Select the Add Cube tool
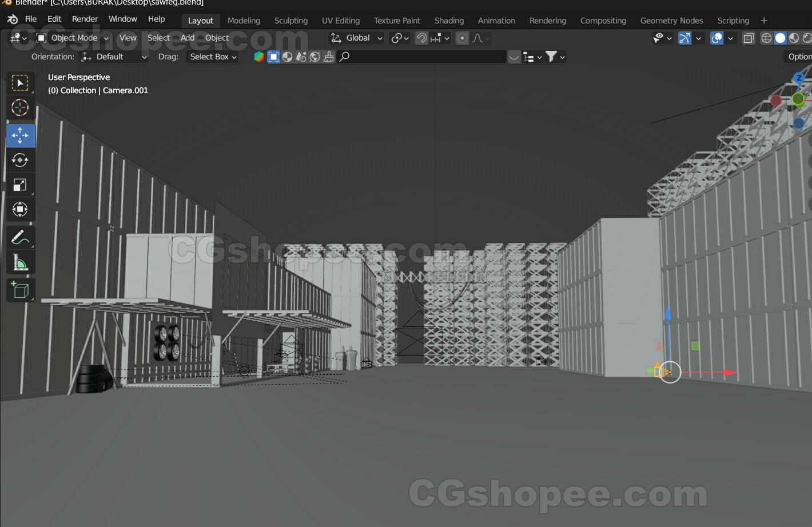The image size is (812, 527). [20, 290]
